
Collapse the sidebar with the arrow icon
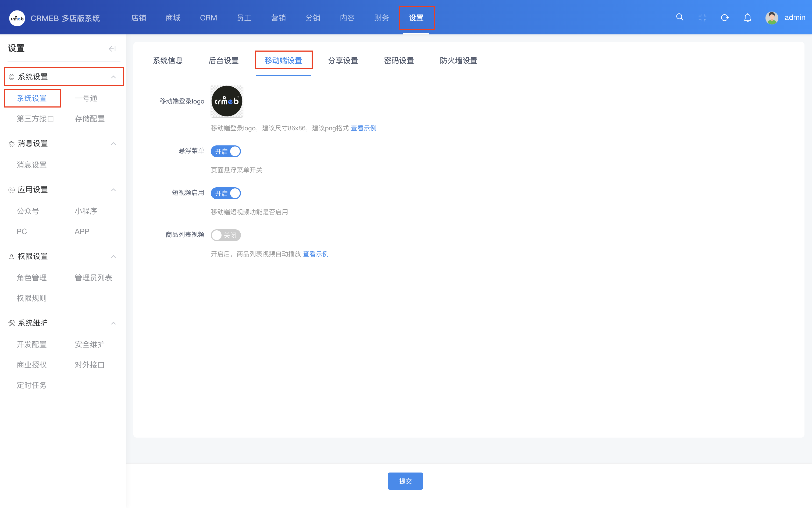coord(112,49)
